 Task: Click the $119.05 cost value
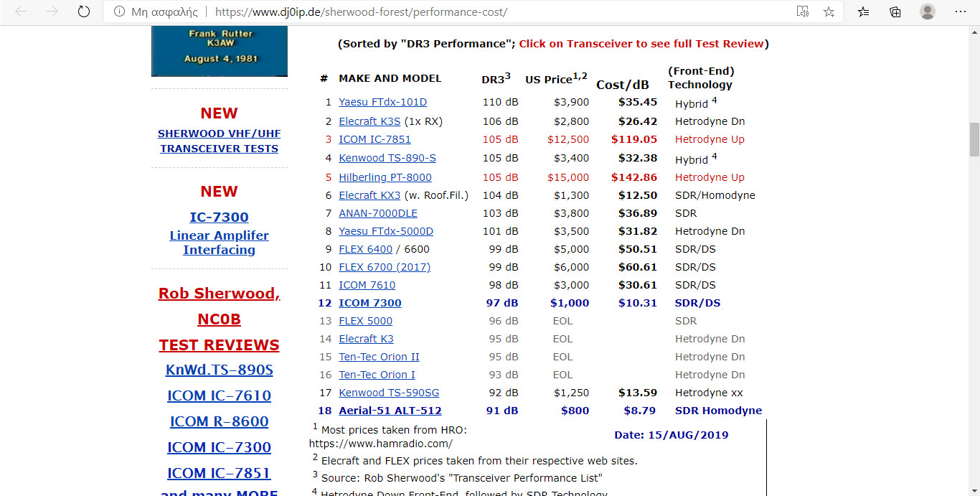(634, 139)
